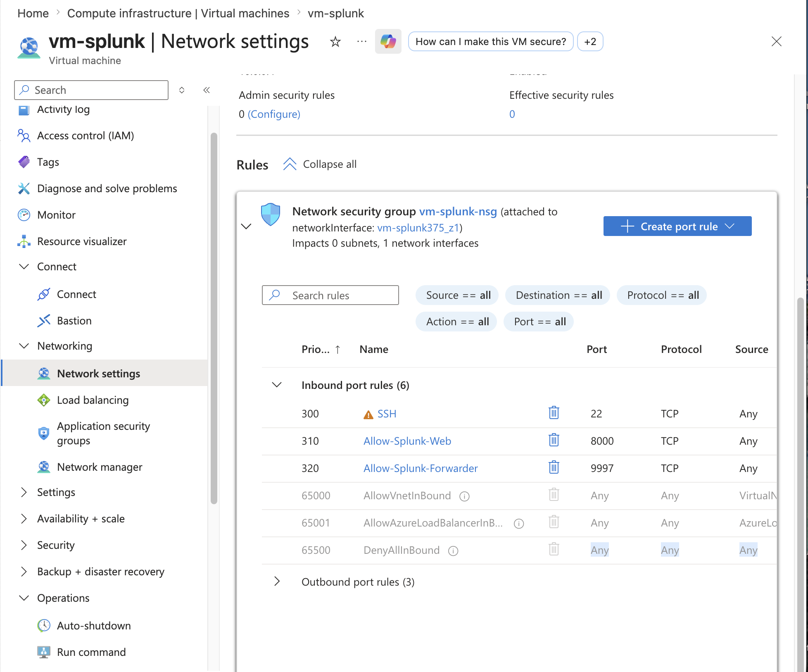
Task: Collapse the Operations group
Action: 24,598
